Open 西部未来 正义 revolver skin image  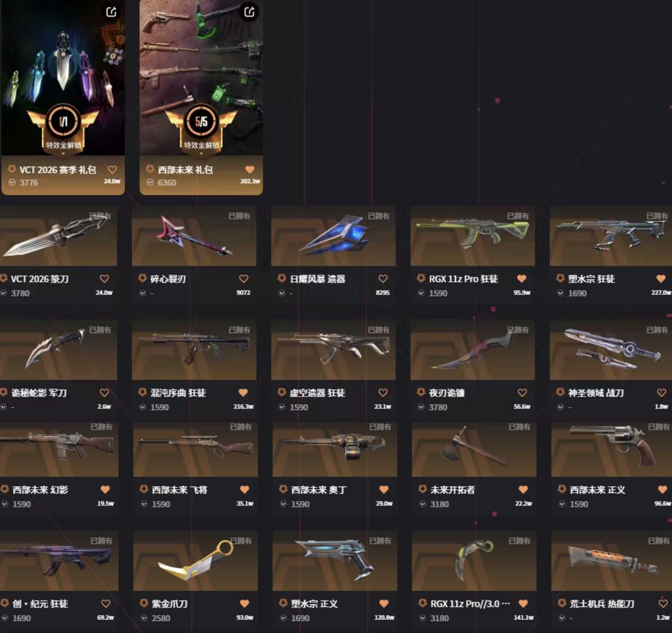612,448
